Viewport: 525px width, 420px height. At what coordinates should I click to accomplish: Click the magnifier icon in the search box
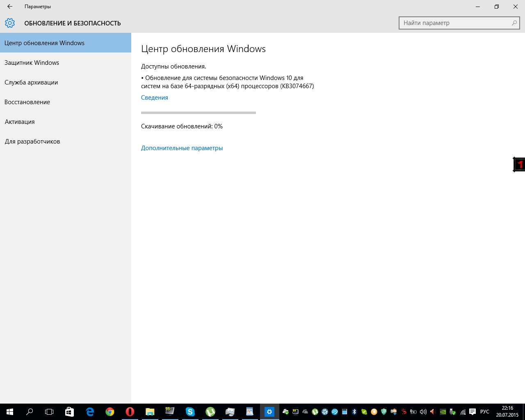point(514,23)
